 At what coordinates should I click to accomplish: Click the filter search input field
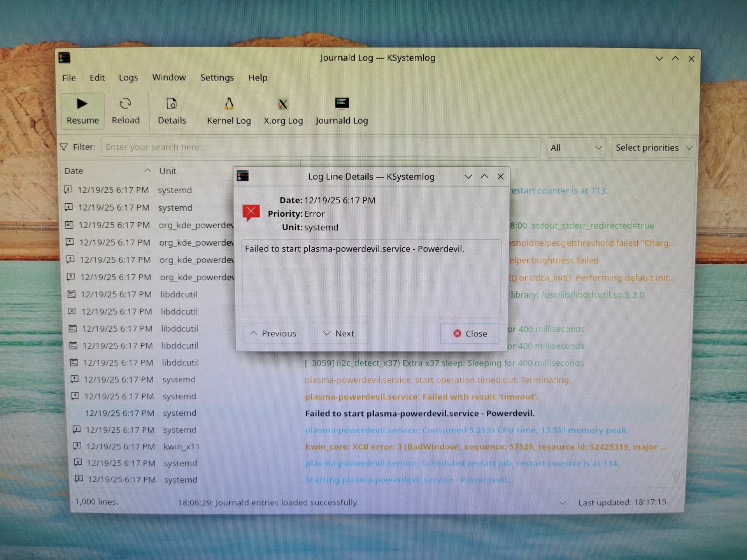click(321, 147)
